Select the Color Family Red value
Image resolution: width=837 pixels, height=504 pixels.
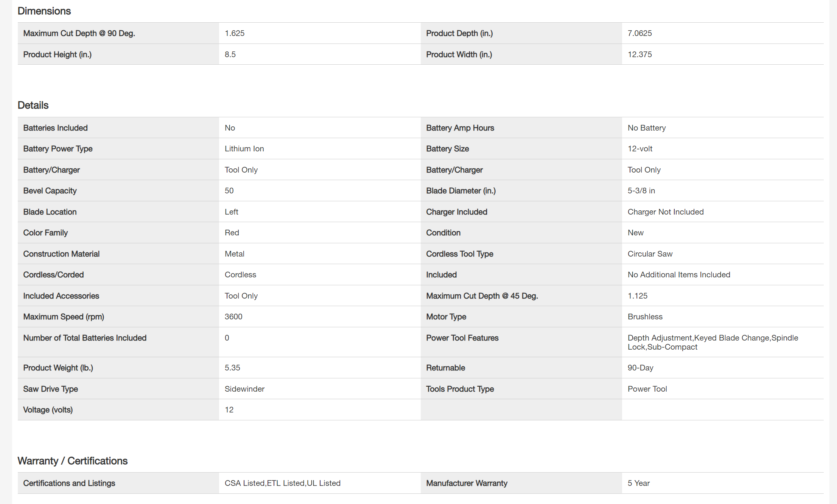(x=232, y=233)
